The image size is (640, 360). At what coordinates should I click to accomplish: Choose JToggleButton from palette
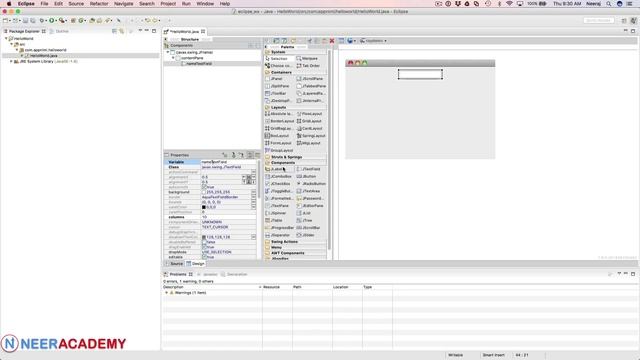click(x=279, y=191)
